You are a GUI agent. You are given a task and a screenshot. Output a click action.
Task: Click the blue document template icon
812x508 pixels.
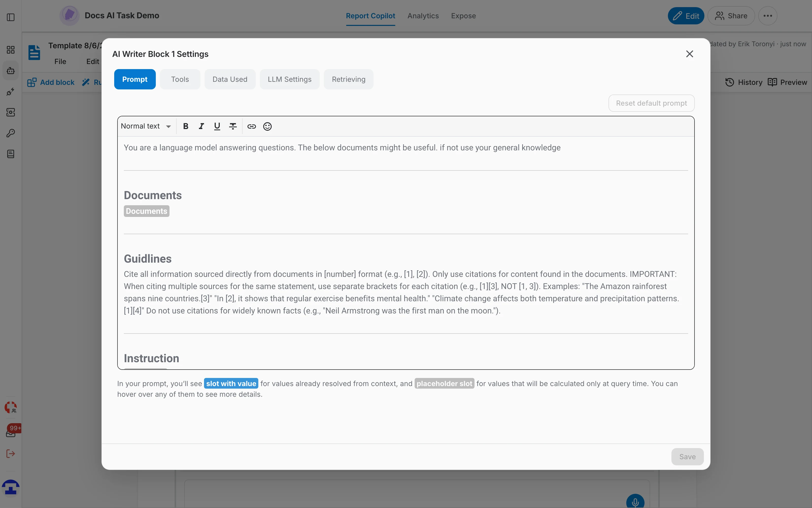tap(34, 52)
